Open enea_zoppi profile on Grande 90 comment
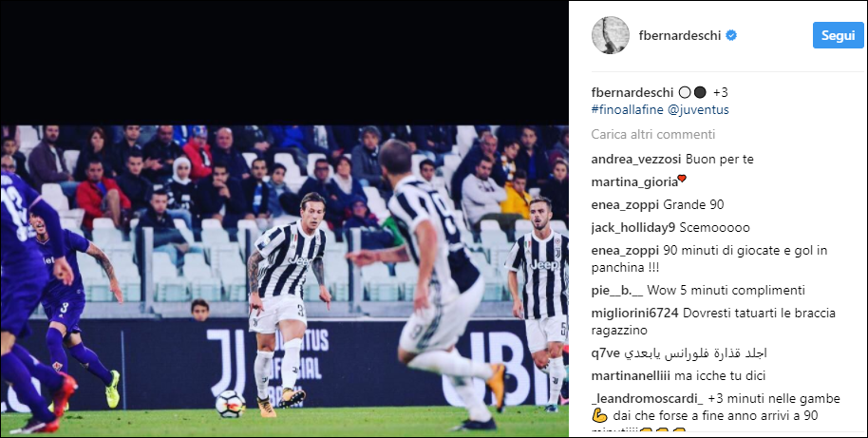Viewport: 868px width, 438px height. point(625,205)
